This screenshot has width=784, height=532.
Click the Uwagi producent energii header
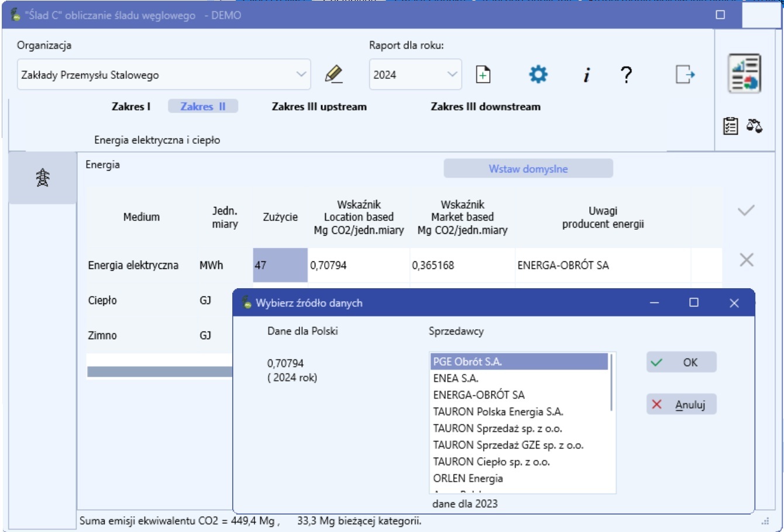click(x=603, y=217)
